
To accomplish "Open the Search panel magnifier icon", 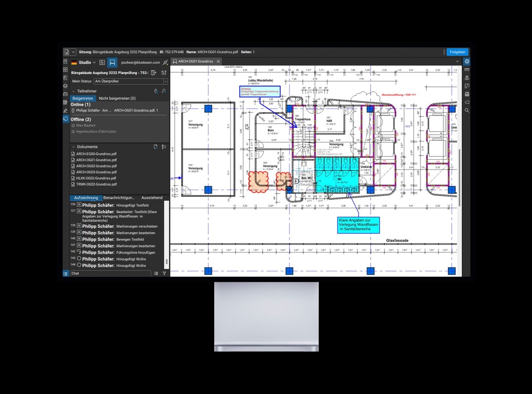I will (467, 110).
